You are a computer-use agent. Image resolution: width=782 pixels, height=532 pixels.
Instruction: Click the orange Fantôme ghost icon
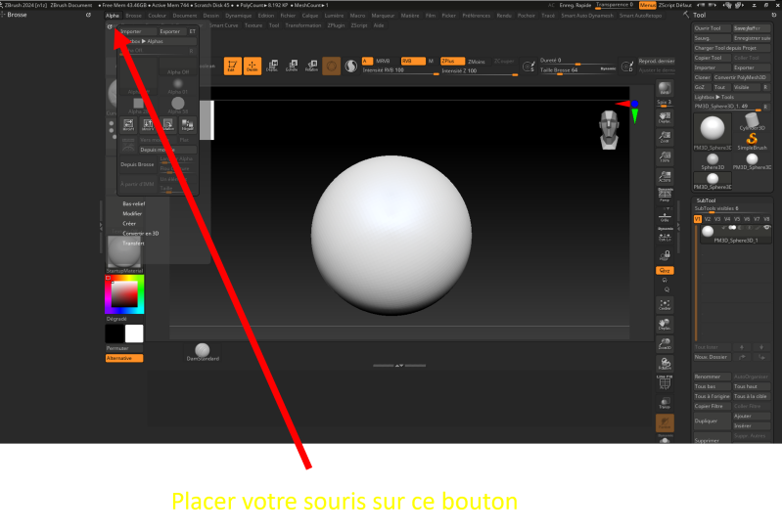click(x=665, y=422)
